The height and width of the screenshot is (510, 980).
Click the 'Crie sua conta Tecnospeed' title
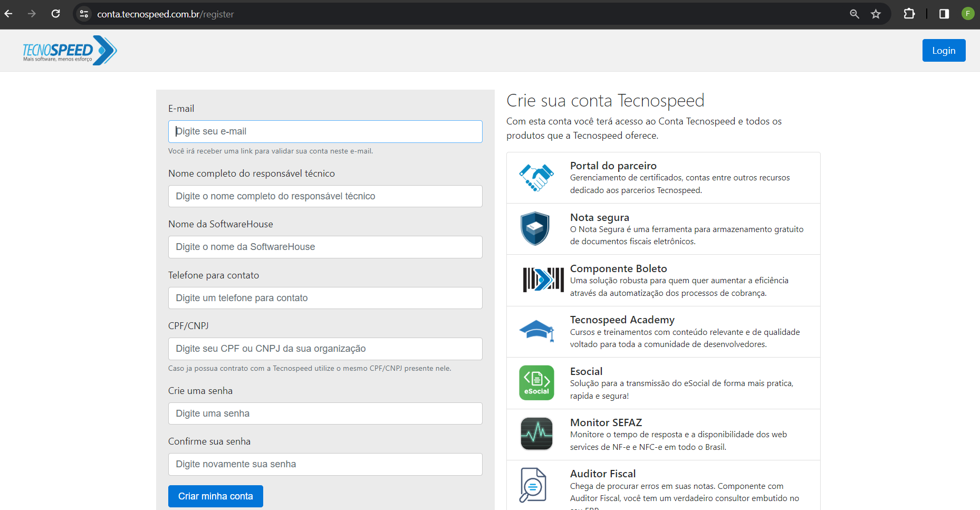click(606, 100)
